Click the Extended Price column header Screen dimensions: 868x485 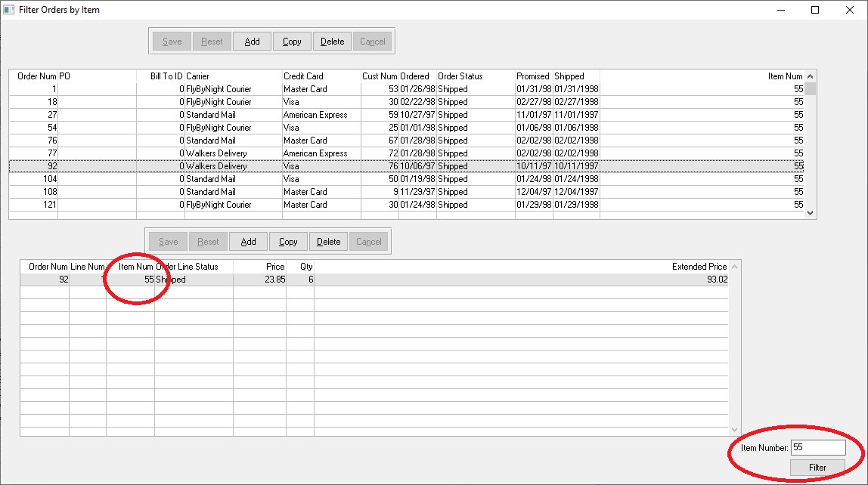click(699, 267)
